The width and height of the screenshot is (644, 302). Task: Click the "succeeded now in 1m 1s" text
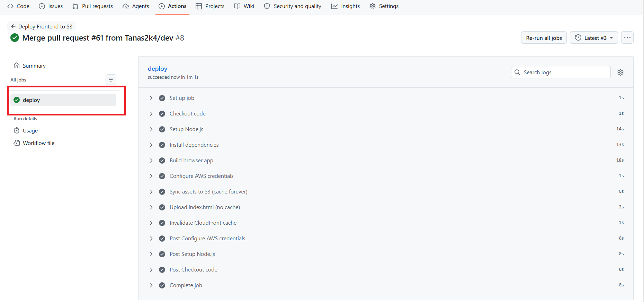[173, 77]
